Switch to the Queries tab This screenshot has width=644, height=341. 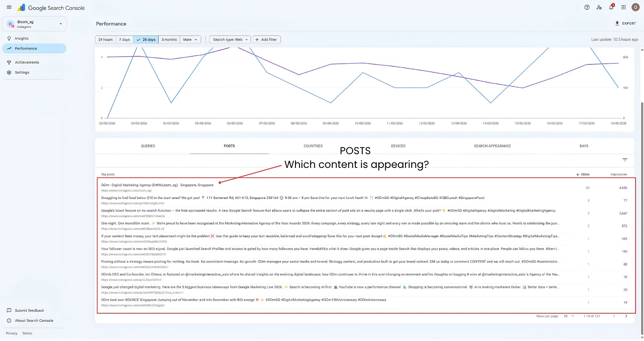click(148, 146)
